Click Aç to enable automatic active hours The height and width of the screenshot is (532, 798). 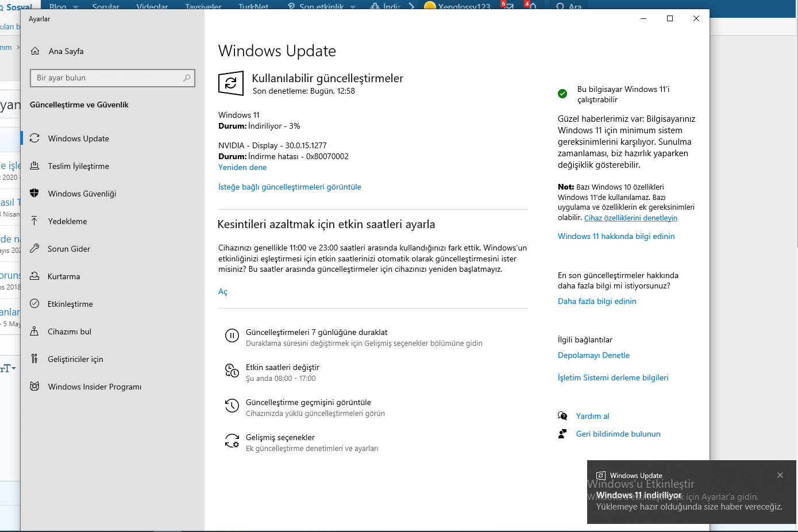point(223,292)
